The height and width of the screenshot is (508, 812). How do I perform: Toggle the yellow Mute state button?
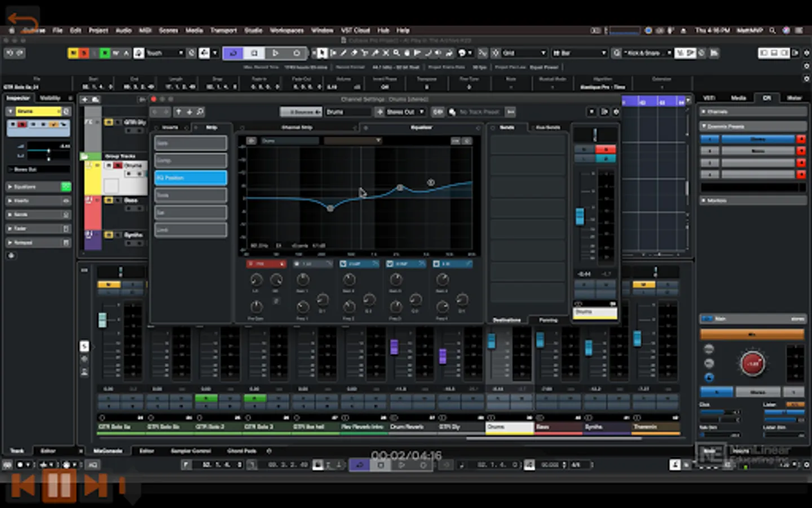pos(73,53)
